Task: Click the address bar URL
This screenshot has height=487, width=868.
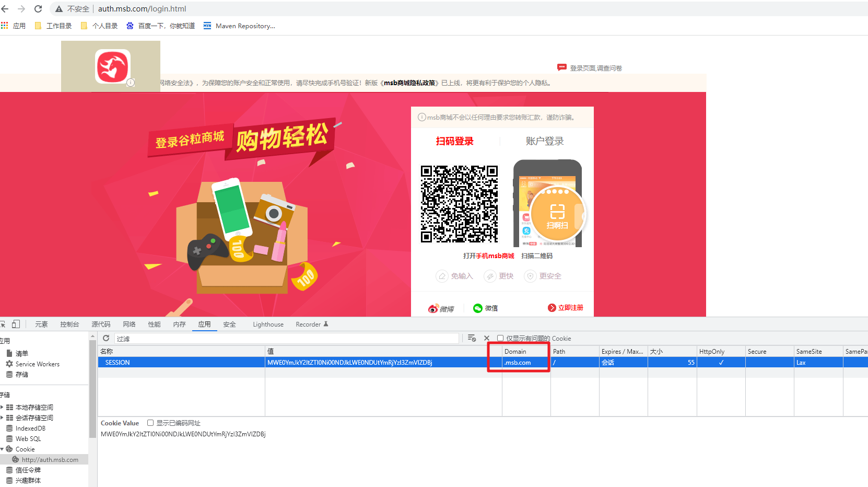Action: click(x=142, y=9)
